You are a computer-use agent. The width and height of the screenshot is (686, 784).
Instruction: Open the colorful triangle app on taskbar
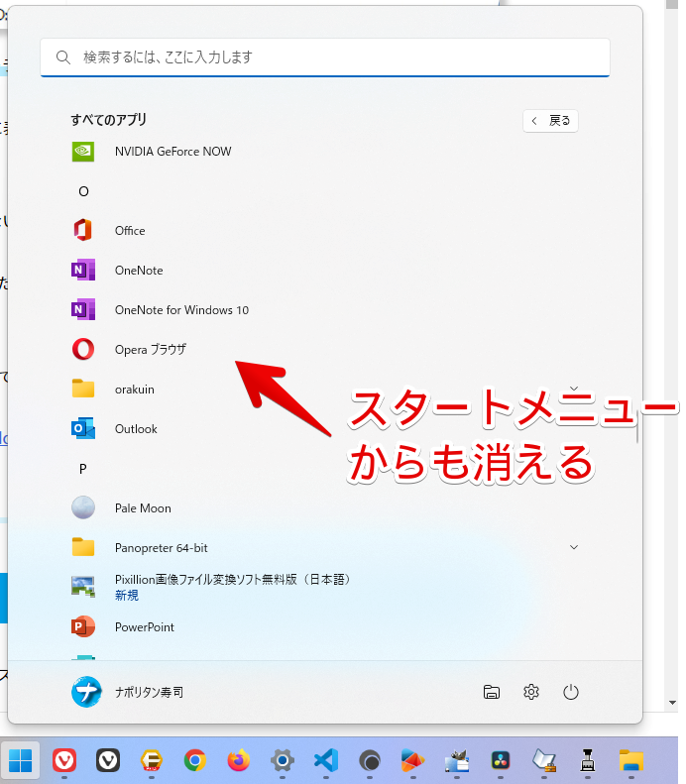pyautogui.click(x=413, y=760)
